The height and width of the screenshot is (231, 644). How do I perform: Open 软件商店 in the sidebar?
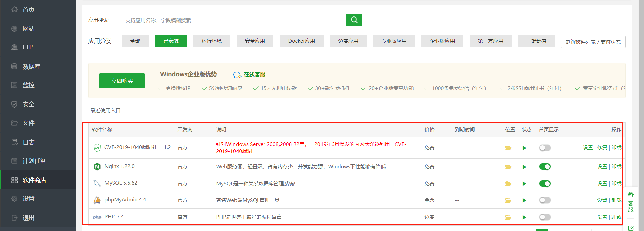click(x=34, y=180)
